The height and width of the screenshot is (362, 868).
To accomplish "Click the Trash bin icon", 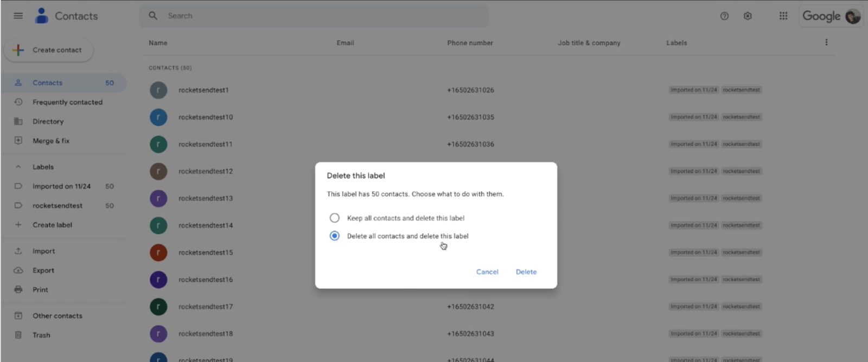I will (18, 335).
